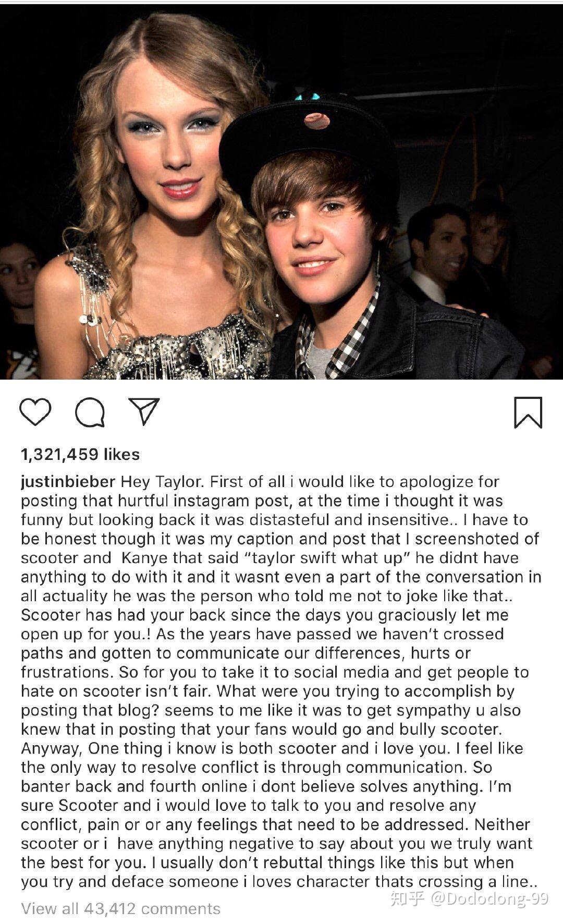Click the word "Kanye" in the caption
Image resolution: width=563 pixels, height=924 pixels.
pos(145,558)
